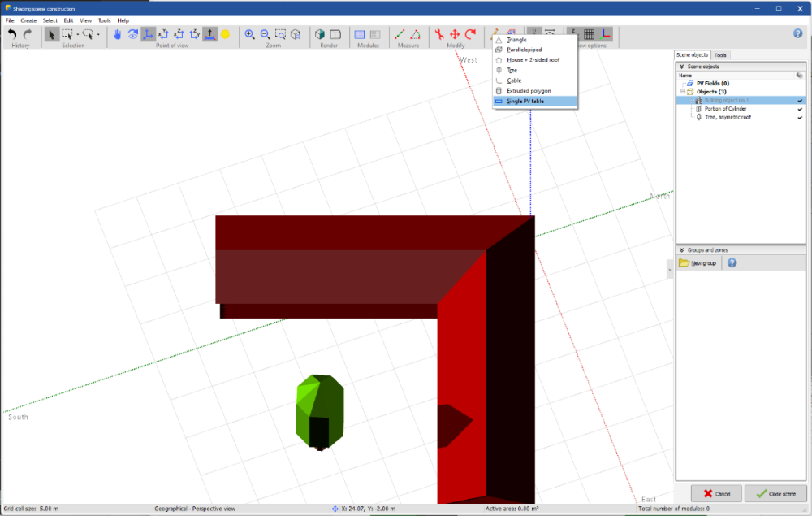Screen dimensions: 812x516
Task: Choose Single PV table from the menu
Action: (525, 101)
